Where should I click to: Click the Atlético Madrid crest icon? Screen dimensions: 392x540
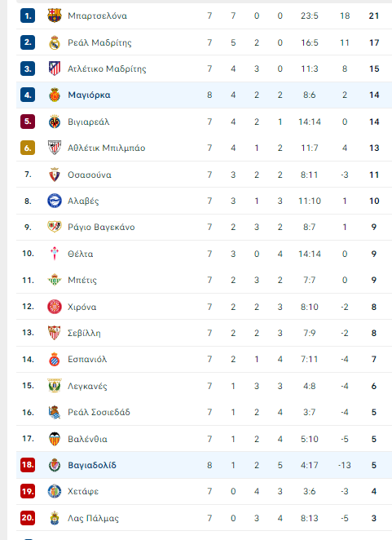coord(55,69)
